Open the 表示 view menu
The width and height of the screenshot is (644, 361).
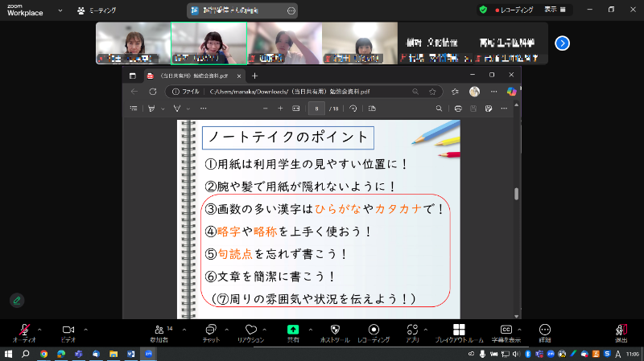tap(555, 10)
